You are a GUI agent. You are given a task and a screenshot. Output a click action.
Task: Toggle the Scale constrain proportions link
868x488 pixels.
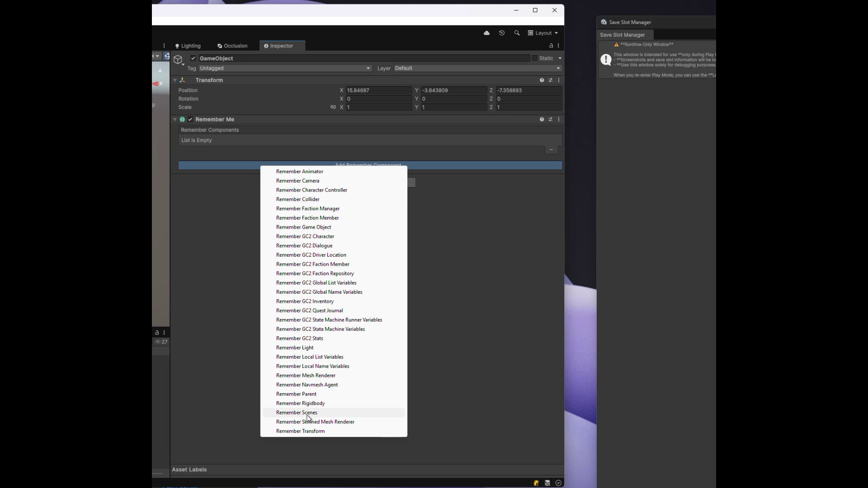(333, 108)
